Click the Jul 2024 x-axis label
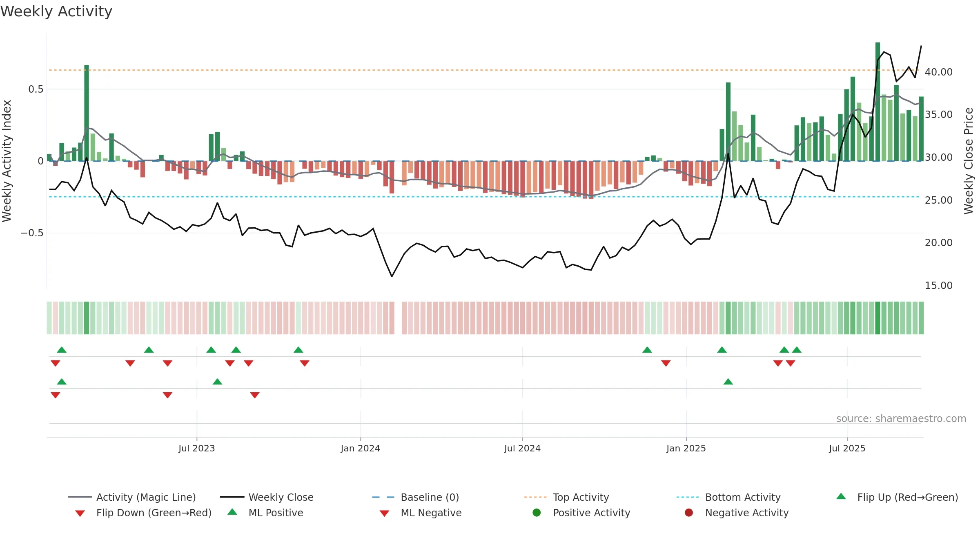Viewport: 980px width, 551px height. (x=523, y=448)
